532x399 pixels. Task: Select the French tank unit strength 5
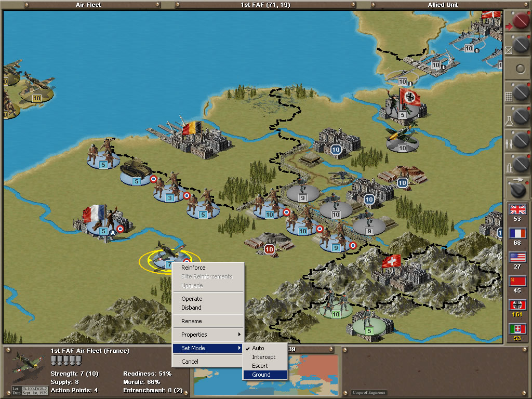(137, 172)
